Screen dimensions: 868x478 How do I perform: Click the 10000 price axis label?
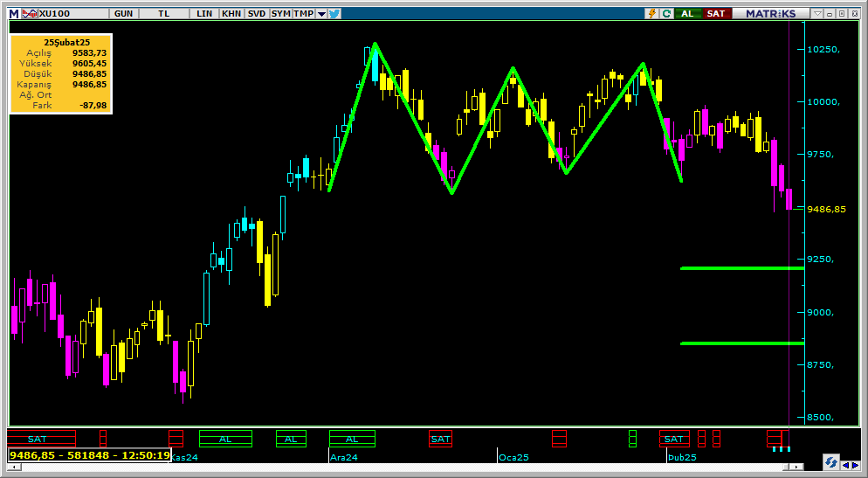823,102
